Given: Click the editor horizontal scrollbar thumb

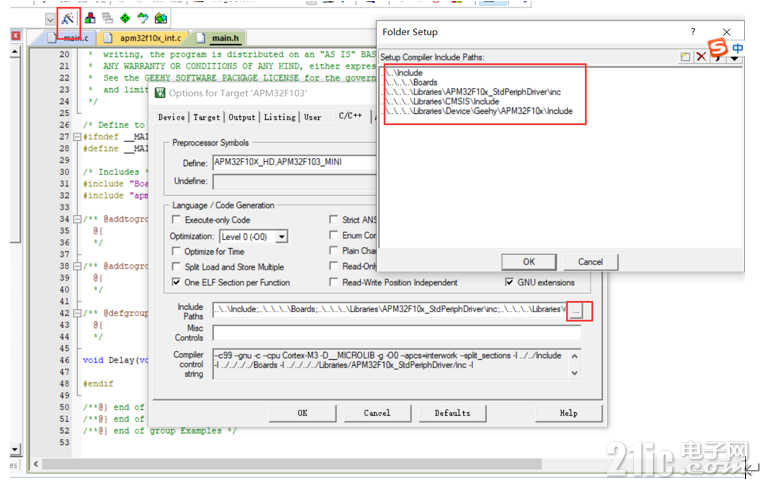Looking at the screenshot, I should (292, 464).
